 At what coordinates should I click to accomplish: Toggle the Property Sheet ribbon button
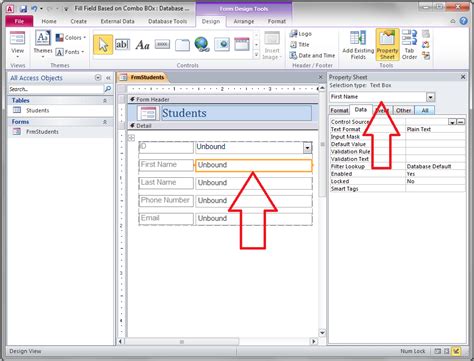(387, 45)
